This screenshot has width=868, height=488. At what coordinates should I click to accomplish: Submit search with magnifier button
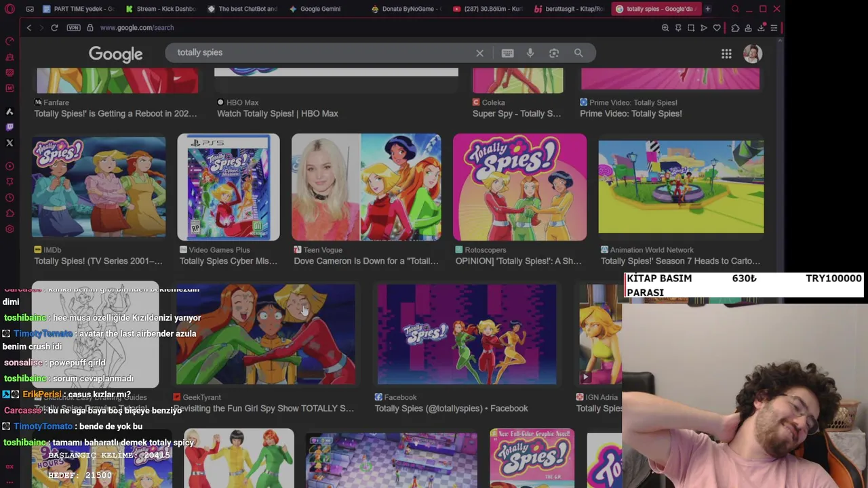tap(578, 53)
